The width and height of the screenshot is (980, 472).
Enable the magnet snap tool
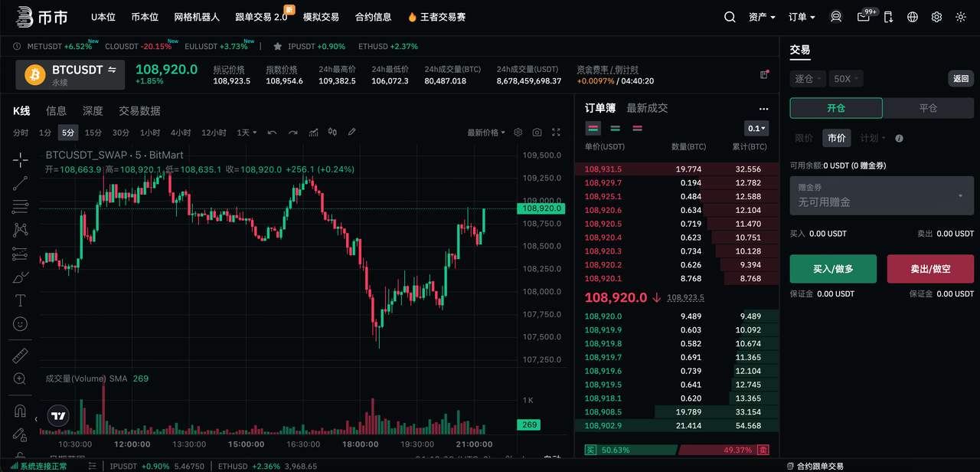[21, 411]
